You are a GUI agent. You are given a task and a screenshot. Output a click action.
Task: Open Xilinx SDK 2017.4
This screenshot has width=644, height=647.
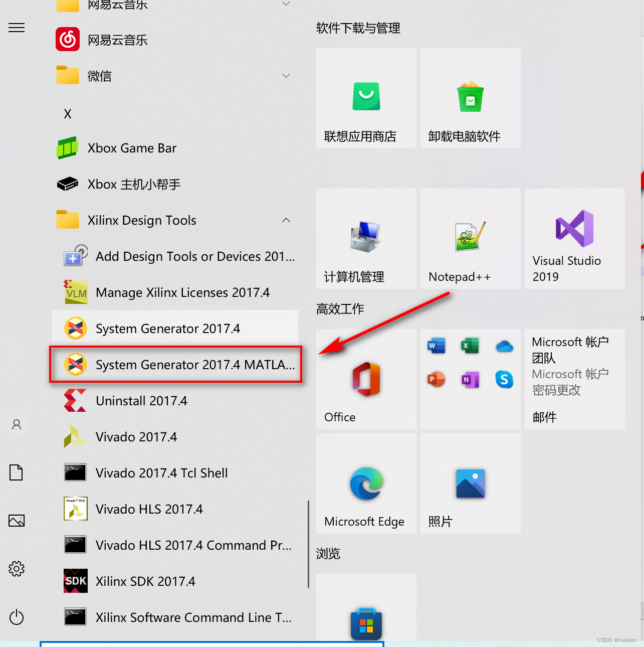(x=145, y=581)
